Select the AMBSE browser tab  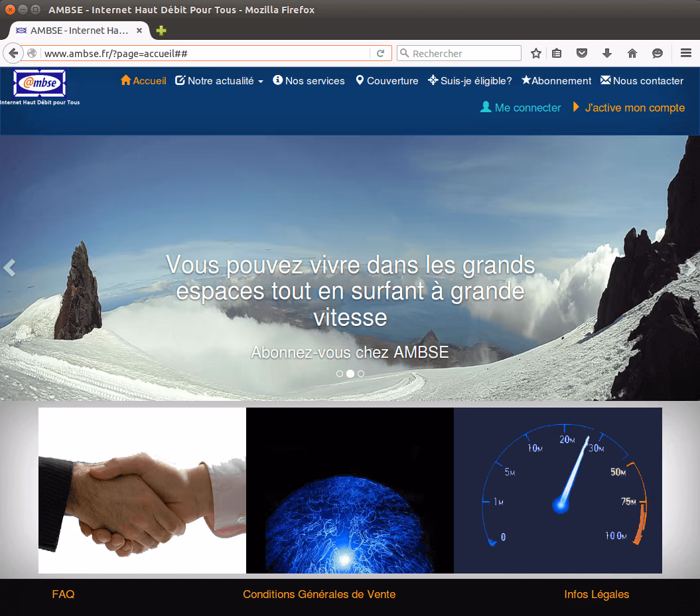click(x=80, y=31)
